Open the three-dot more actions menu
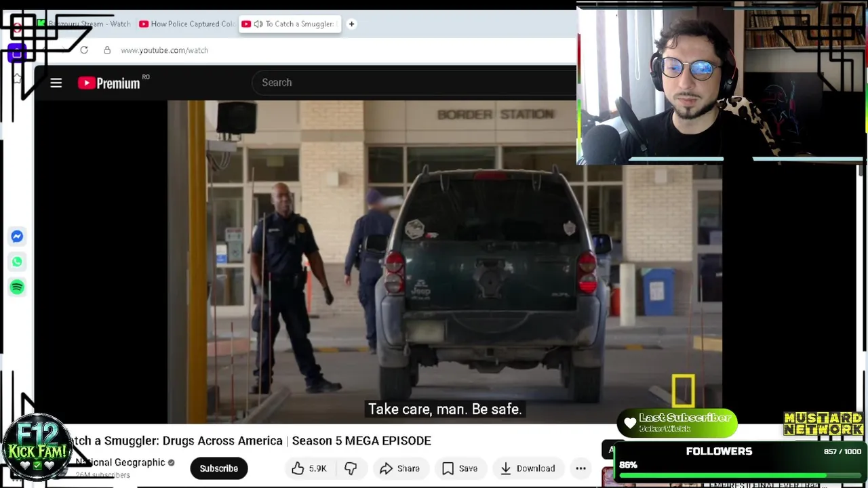The height and width of the screenshot is (488, 868). tap(580, 468)
